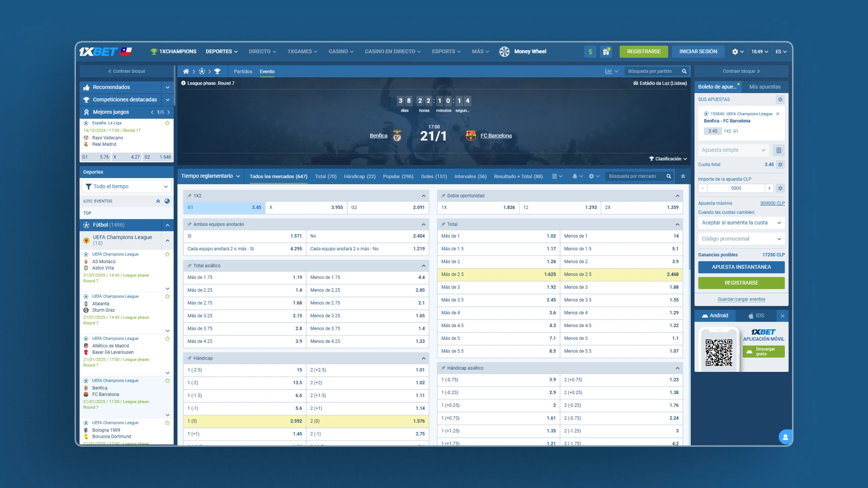868x488 pixels.
Task: Switch to Partidos tab
Action: click(x=243, y=71)
